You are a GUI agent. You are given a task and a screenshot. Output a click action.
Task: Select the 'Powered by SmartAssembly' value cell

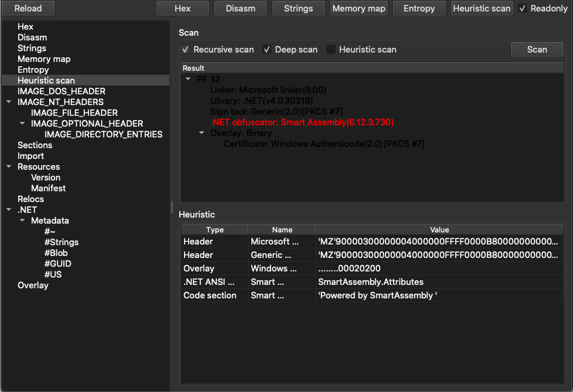[x=440, y=295]
